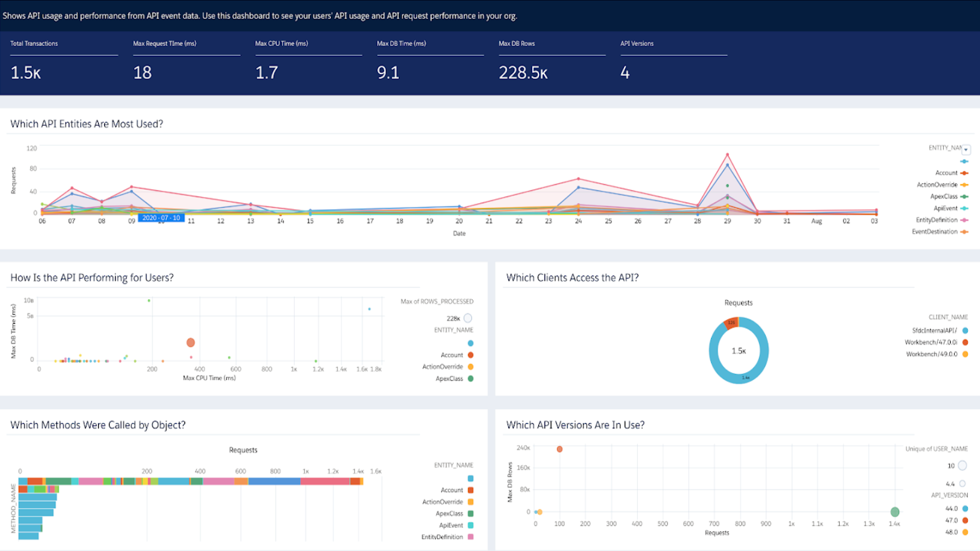
Task: Select Workbench/47.0.0 client legend entry
Action: click(x=936, y=343)
